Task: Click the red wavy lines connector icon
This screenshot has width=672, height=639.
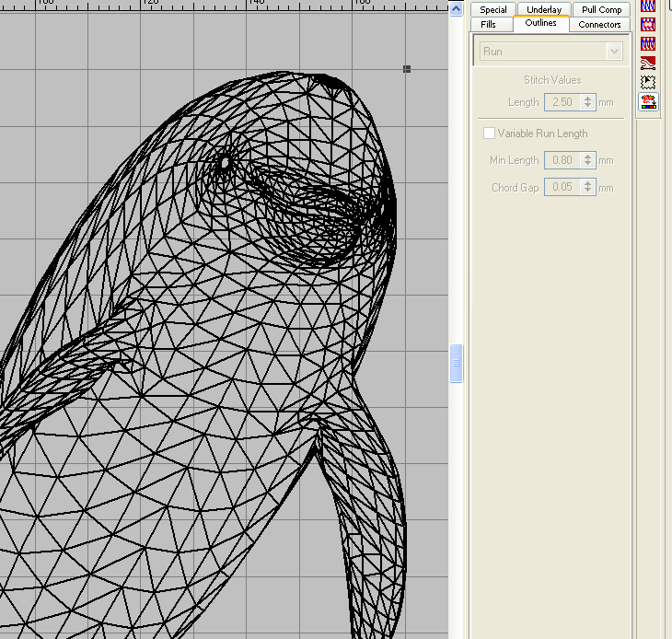Action: click(649, 63)
